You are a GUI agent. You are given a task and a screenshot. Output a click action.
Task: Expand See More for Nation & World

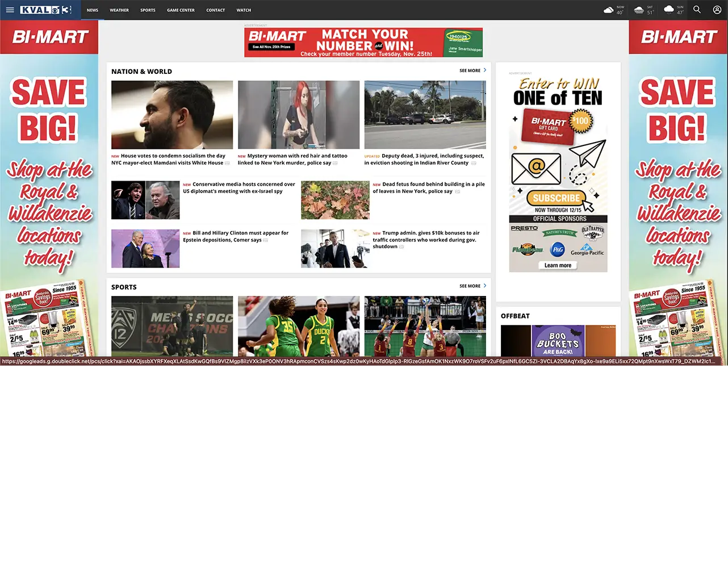tap(473, 70)
